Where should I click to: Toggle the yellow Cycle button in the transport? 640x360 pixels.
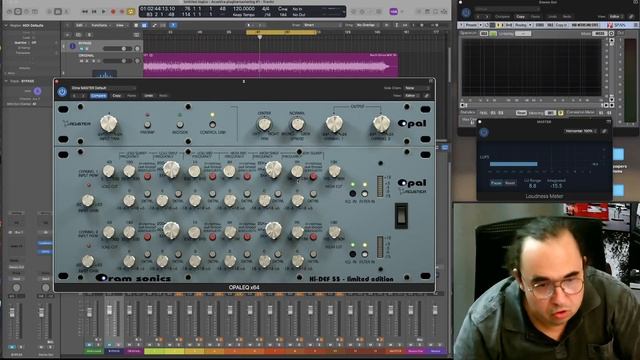[x=131, y=11]
